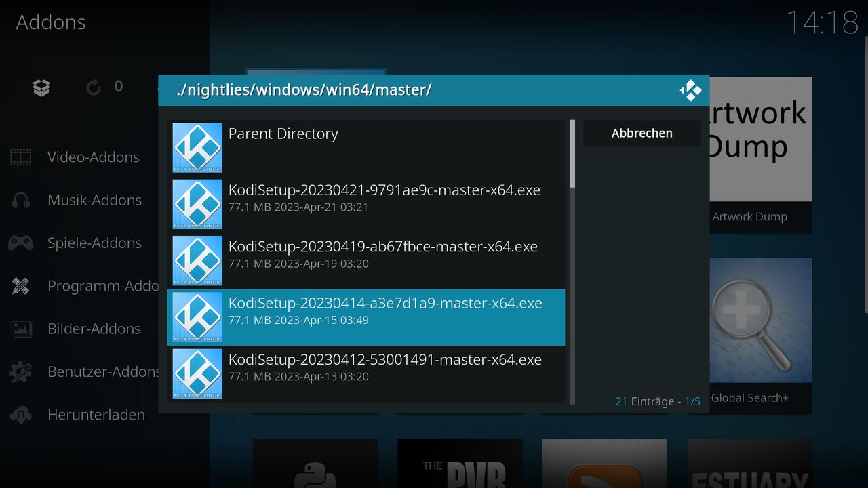Image resolution: width=868 pixels, height=488 pixels.
Task: Click the addon updates refresh icon
Action: click(94, 87)
